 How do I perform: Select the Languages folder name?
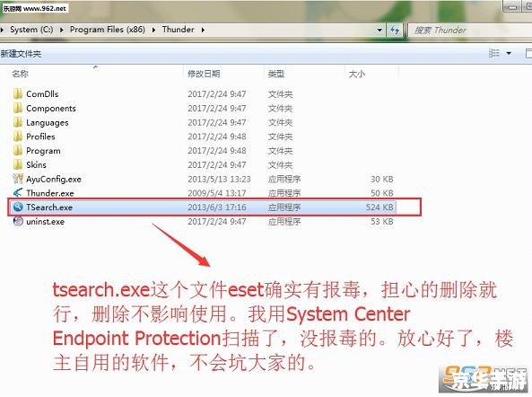coord(48,122)
